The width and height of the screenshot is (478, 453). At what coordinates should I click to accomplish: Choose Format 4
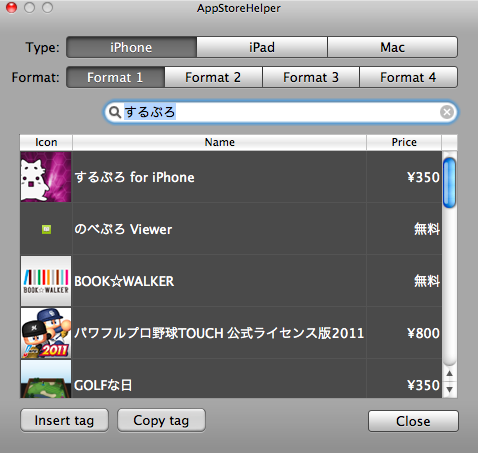point(408,77)
